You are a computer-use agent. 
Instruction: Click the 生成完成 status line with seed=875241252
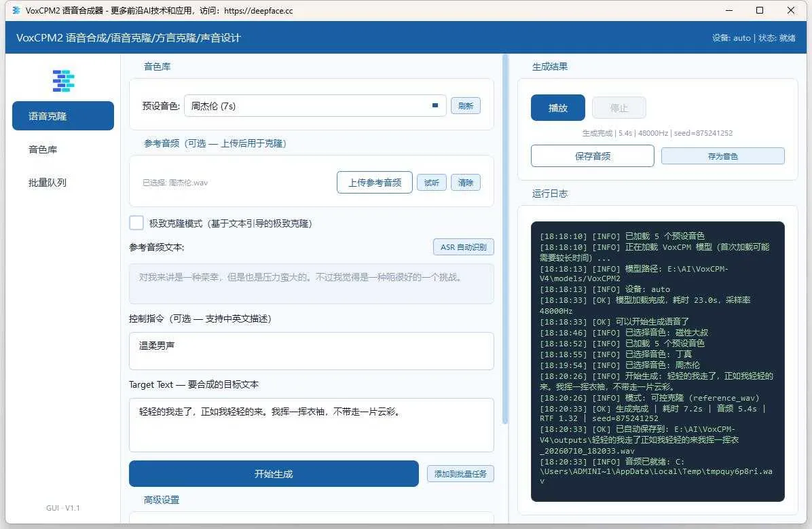(x=657, y=133)
